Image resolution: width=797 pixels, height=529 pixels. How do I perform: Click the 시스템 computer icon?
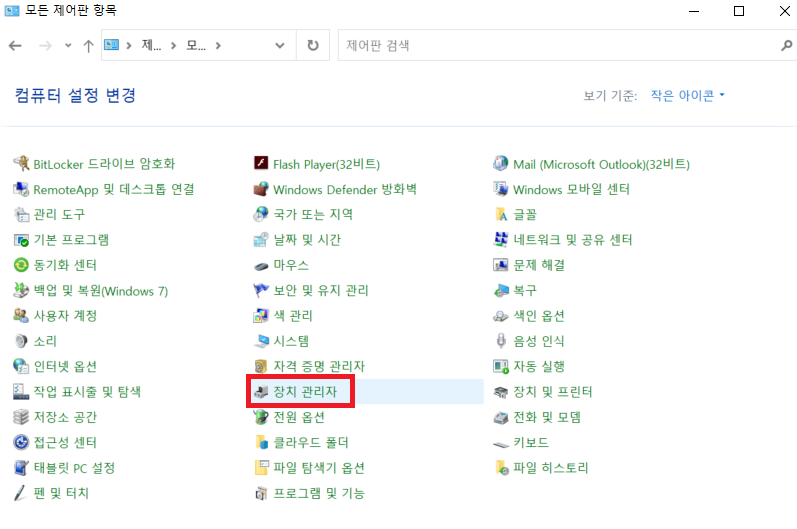click(261, 341)
